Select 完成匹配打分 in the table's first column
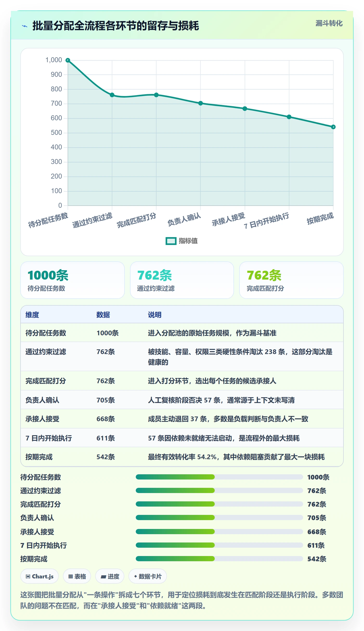 (46, 381)
